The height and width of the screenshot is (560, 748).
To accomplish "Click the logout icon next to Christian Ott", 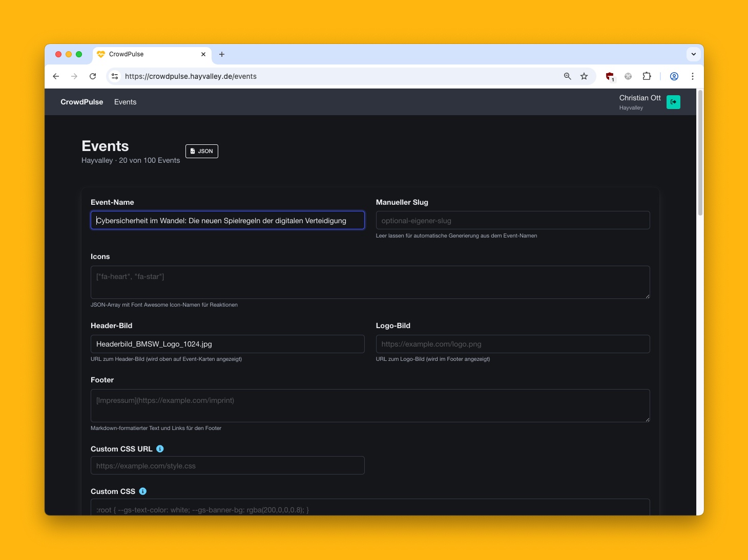I will coord(673,102).
